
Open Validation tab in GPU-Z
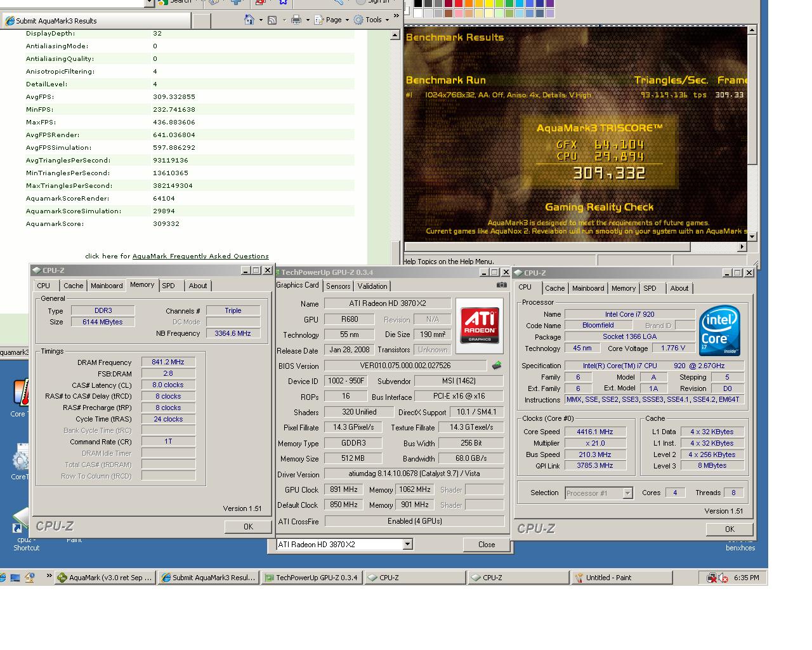tap(372, 286)
